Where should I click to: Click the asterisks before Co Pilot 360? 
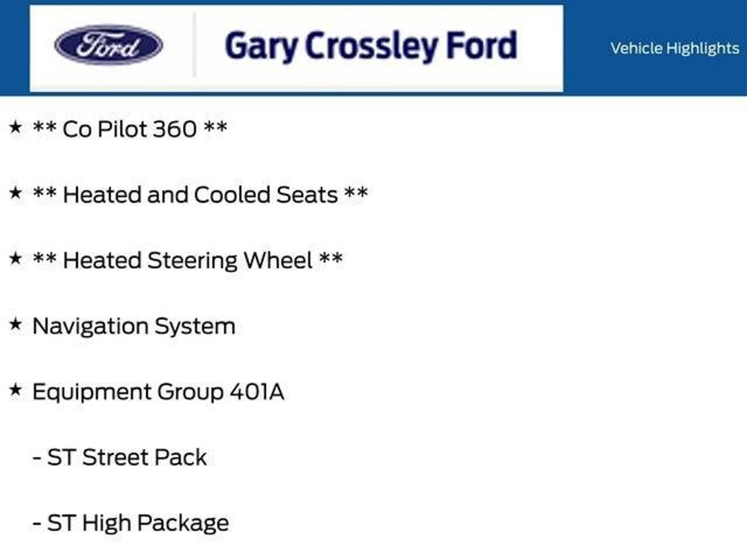point(44,128)
